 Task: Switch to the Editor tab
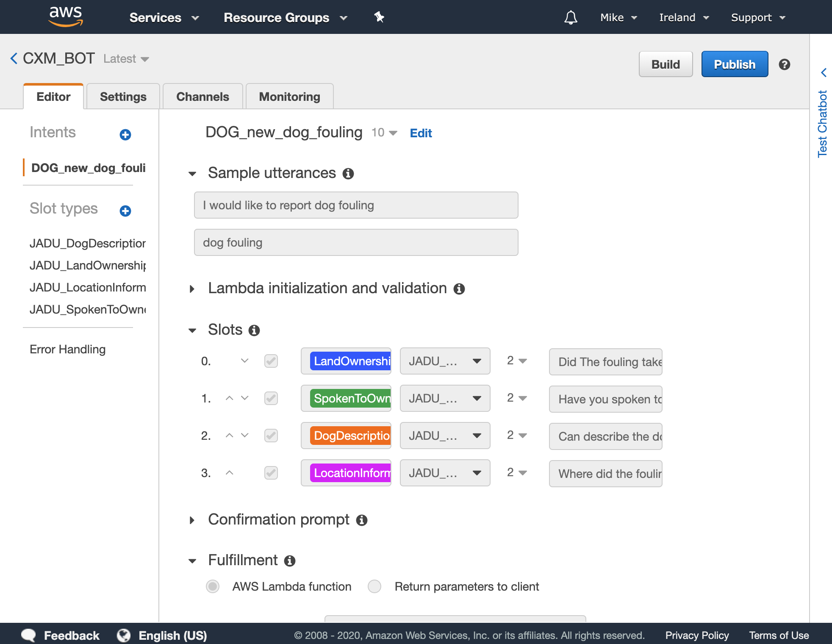click(x=53, y=97)
